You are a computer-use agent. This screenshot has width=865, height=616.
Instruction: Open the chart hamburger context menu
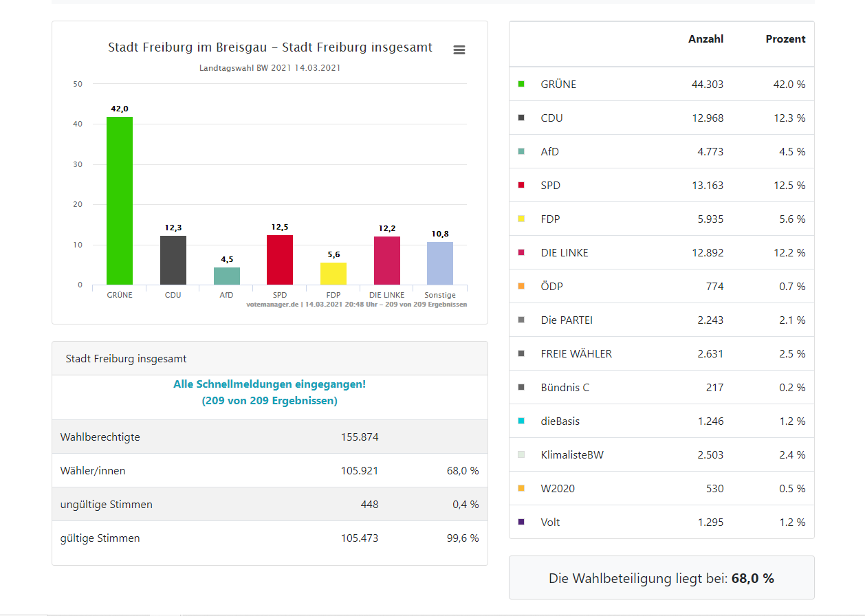pyautogui.click(x=459, y=49)
